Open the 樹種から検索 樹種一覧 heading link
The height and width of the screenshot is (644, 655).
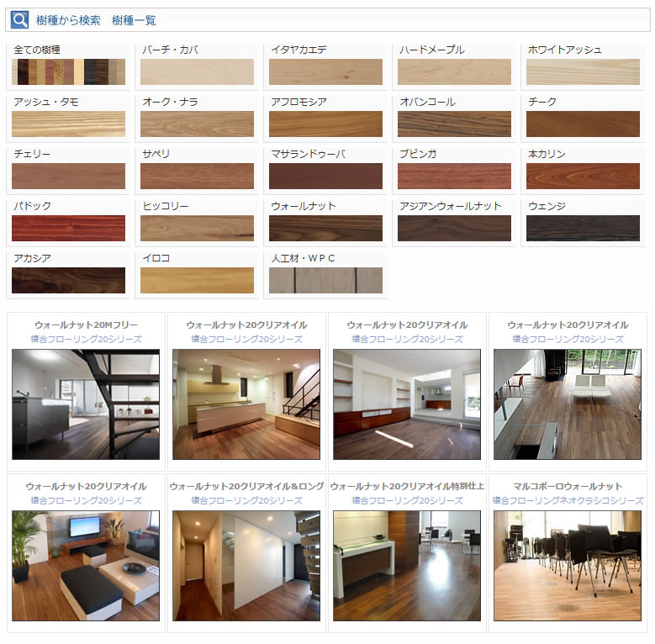tap(96, 20)
